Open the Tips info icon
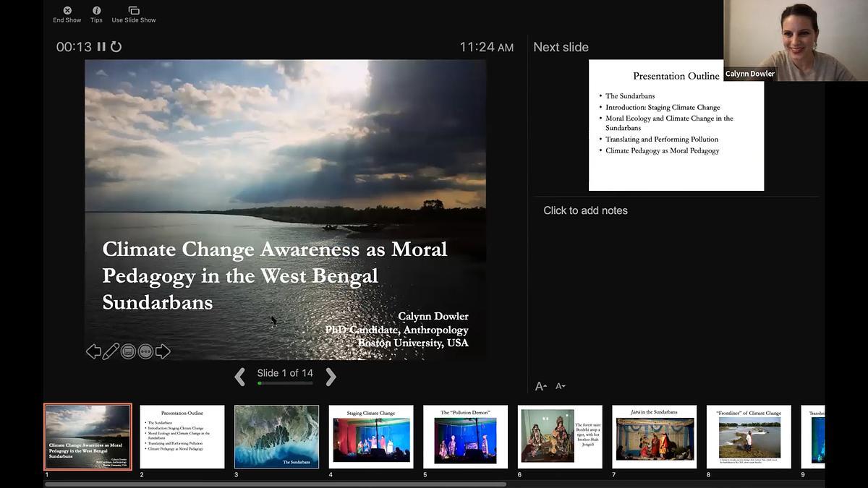 96,11
